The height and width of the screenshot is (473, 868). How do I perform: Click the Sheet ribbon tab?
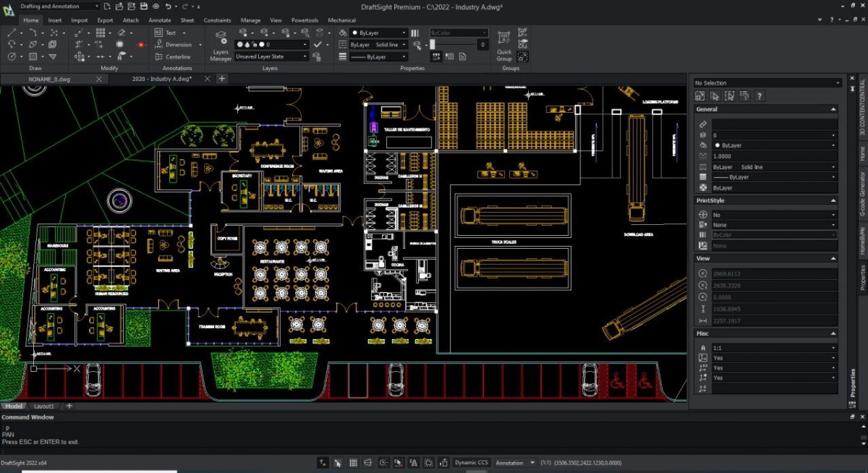click(x=188, y=20)
